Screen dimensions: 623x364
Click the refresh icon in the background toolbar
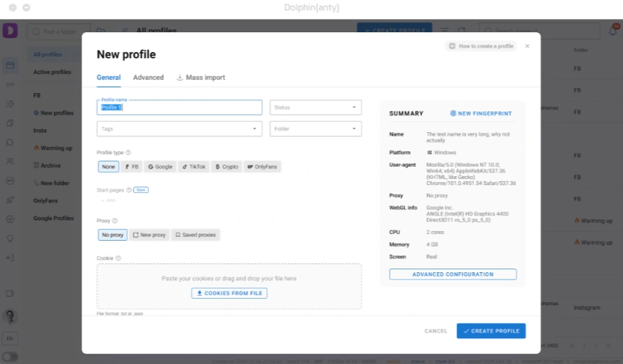click(x=462, y=31)
